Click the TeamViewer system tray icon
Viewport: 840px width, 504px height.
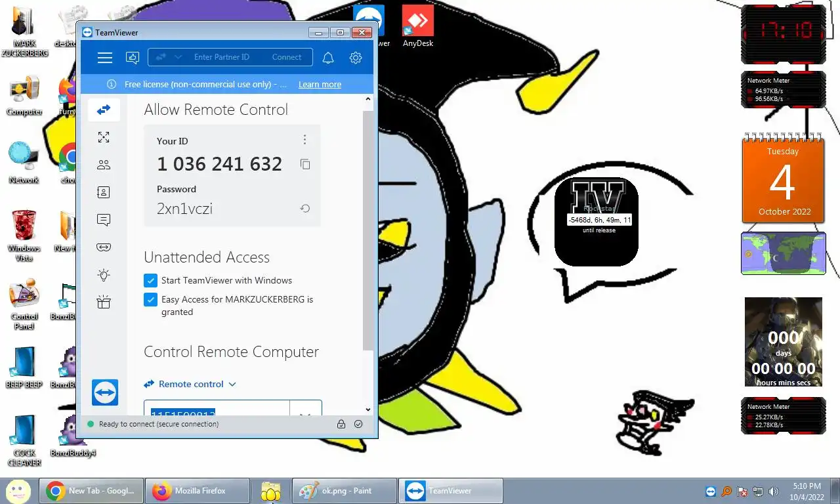711,492
